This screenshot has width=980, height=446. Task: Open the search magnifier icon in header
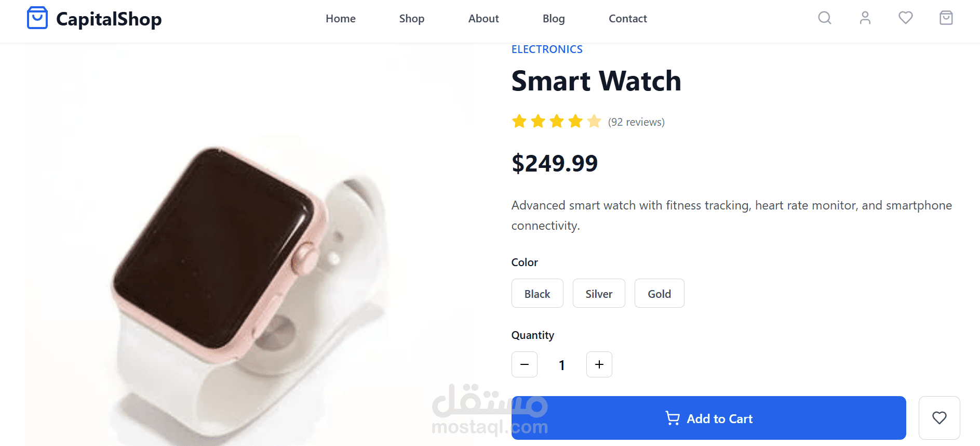825,18
